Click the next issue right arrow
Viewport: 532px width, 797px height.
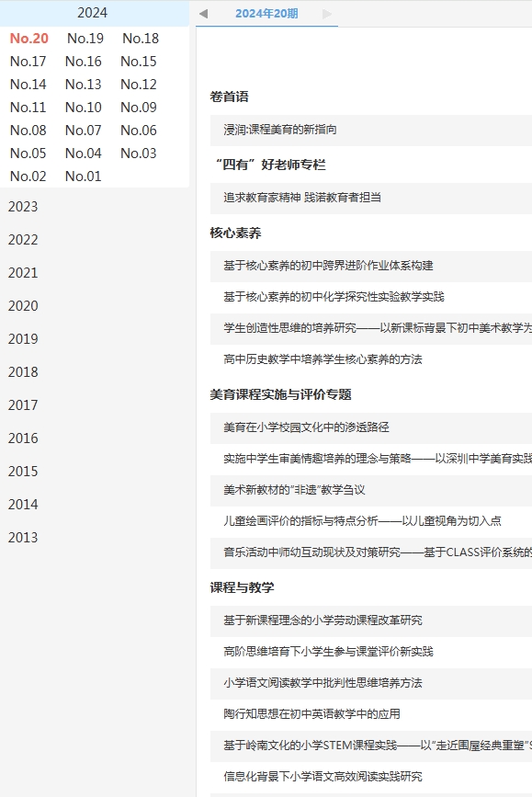click(x=327, y=14)
